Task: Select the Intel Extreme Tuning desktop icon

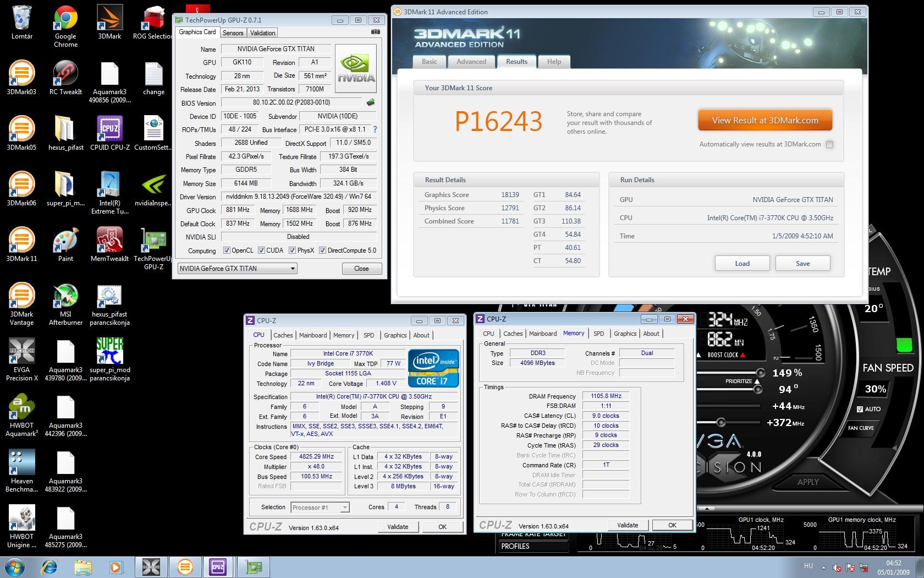Action: coord(109,193)
